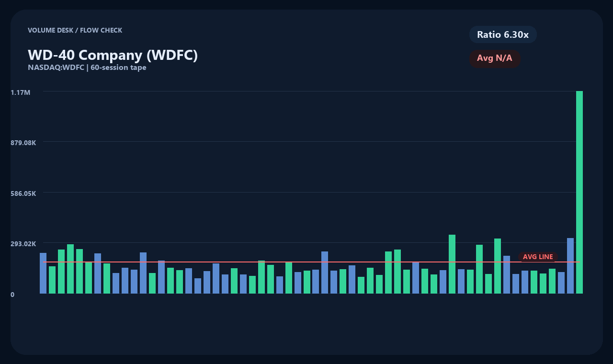Click the 1.17M axis label
613x364 pixels.
coord(21,92)
